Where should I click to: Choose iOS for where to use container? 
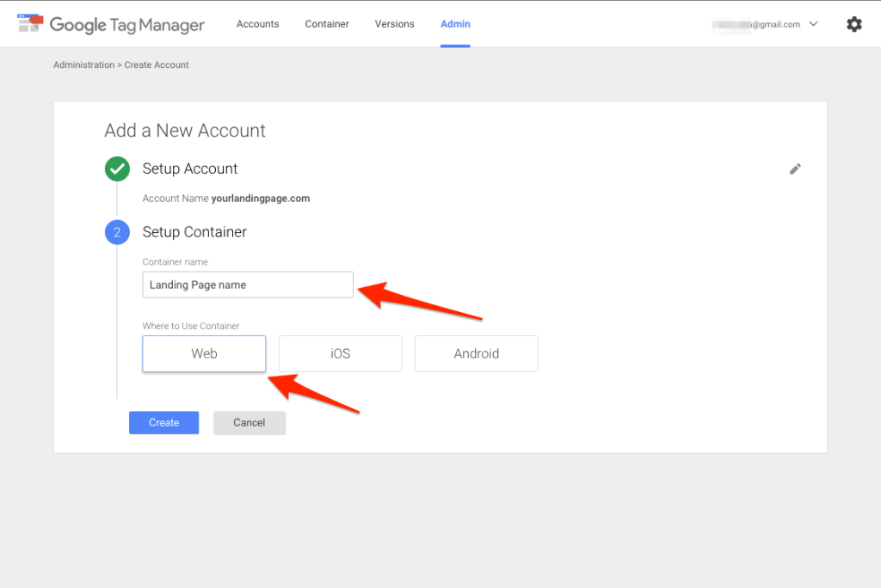pos(340,353)
